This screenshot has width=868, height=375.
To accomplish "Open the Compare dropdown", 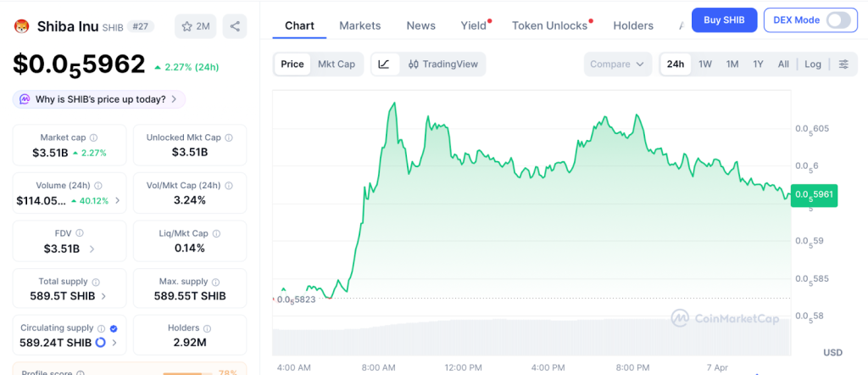I will pos(617,64).
